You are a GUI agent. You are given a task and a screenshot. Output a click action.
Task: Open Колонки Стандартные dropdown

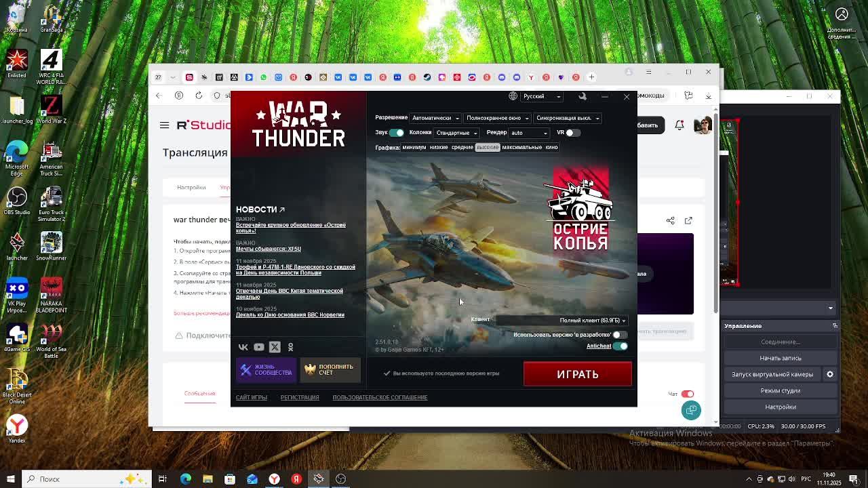click(x=456, y=133)
